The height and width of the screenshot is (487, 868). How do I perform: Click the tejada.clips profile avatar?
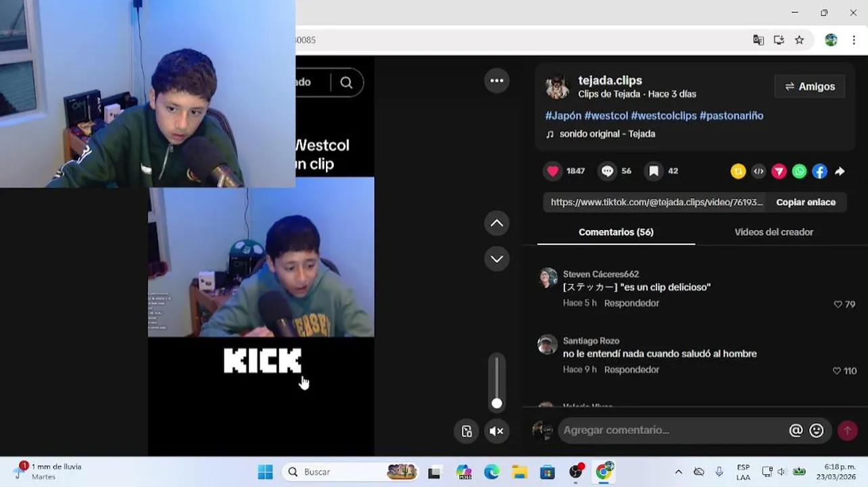tap(557, 87)
